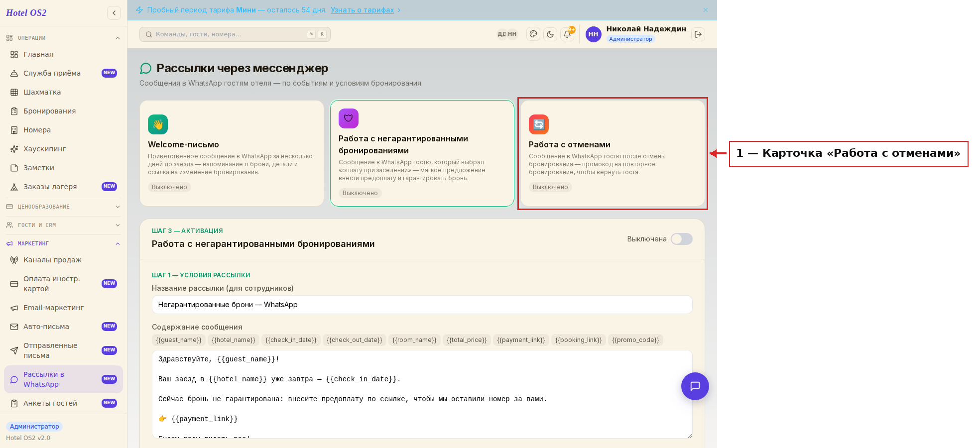Click the Администратор role tag in sidebar footer
This screenshot has width=980, height=448.
tap(34, 427)
